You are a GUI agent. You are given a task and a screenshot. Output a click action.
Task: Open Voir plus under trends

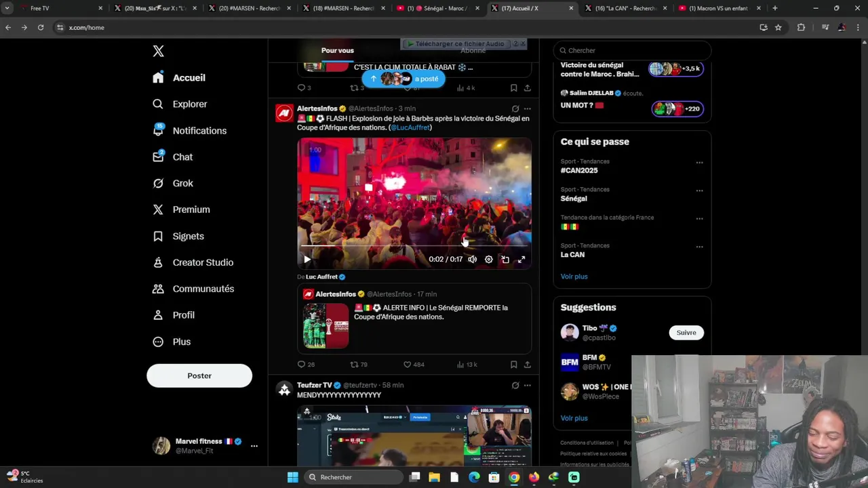pyautogui.click(x=574, y=277)
